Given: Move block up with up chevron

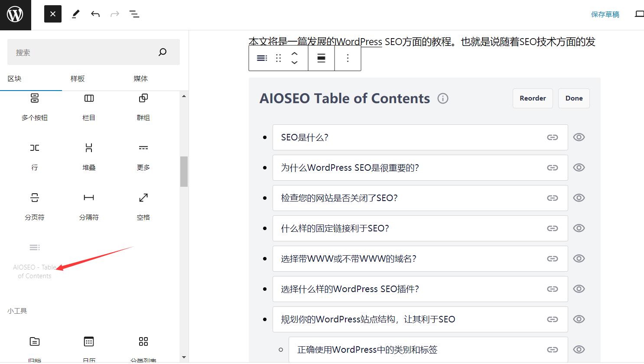Looking at the screenshot, I should click(294, 54).
